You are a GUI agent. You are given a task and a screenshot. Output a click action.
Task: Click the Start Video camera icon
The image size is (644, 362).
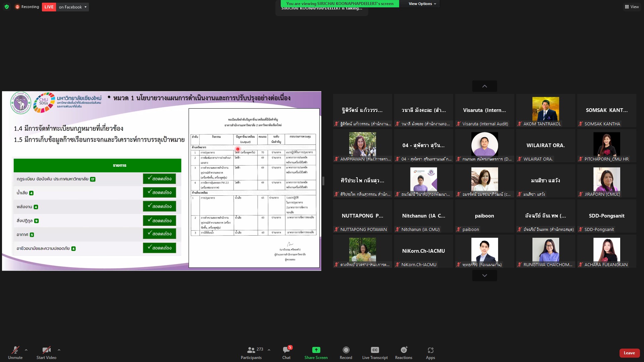(46, 350)
